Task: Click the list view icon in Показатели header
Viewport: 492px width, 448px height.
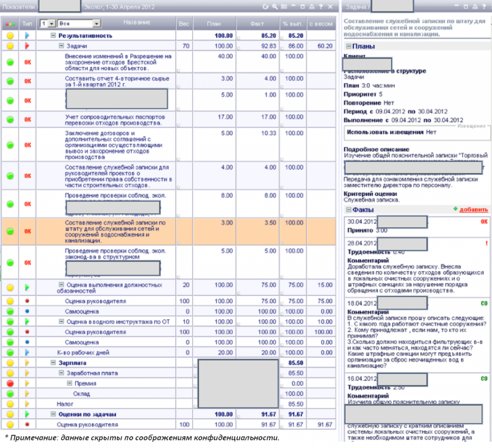Action: coord(284,7)
